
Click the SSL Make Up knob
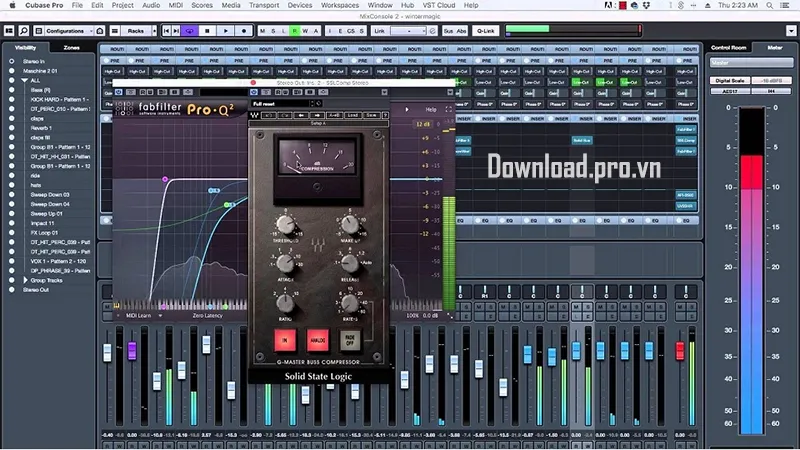(350, 224)
